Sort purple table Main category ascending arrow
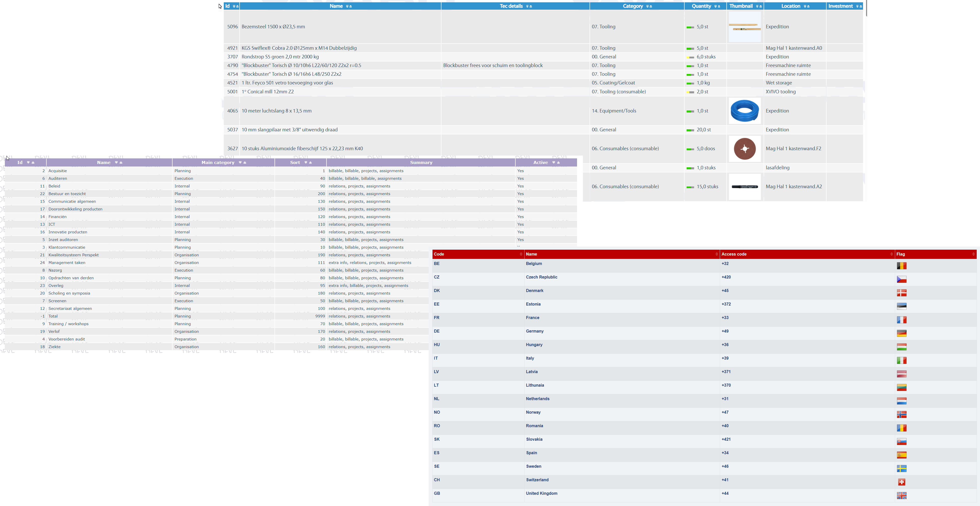The height and width of the screenshot is (506, 980). [x=245, y=162]
